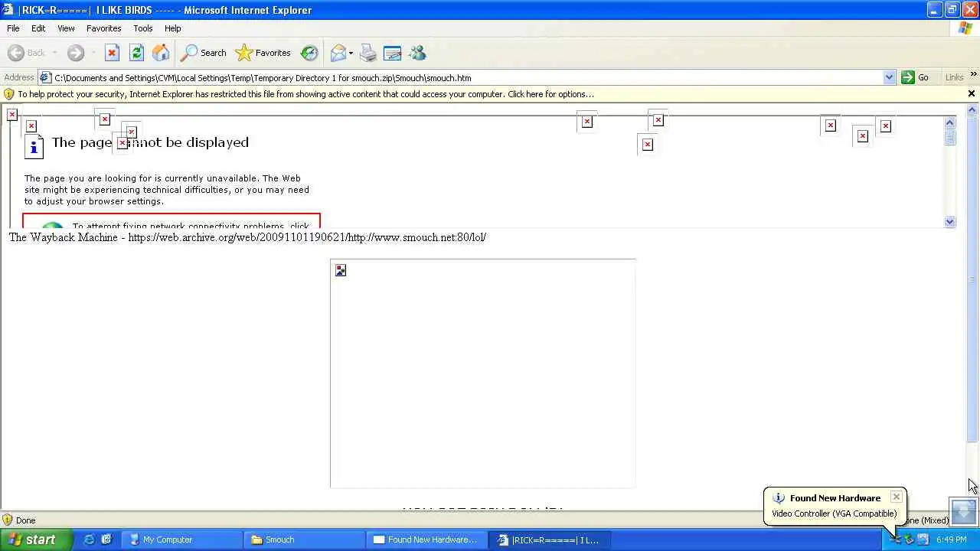This screenshot has width=980, height=551.
Task: Open the File menu
Action: (13, 28)
